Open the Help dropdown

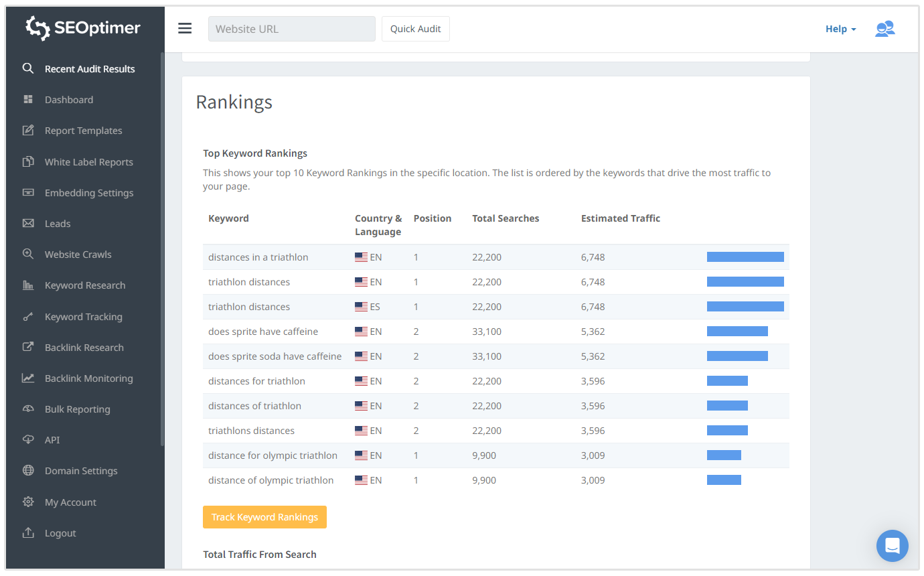click(x=840, y=29)
